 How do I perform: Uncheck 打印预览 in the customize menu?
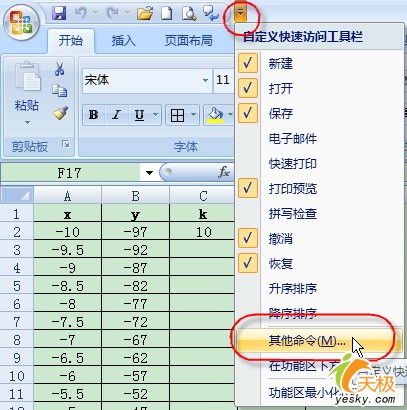(x=293, y=188)
